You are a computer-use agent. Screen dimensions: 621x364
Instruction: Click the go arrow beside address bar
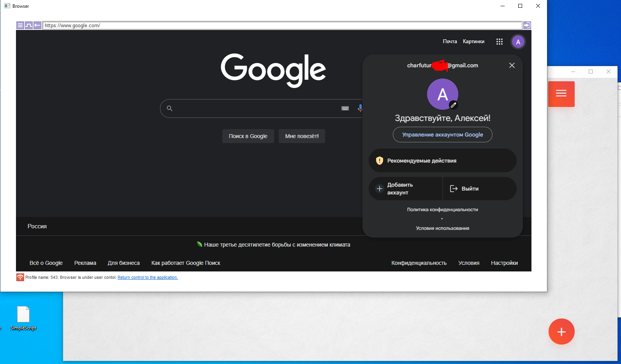pyautogui.click(x=527, y=25)
